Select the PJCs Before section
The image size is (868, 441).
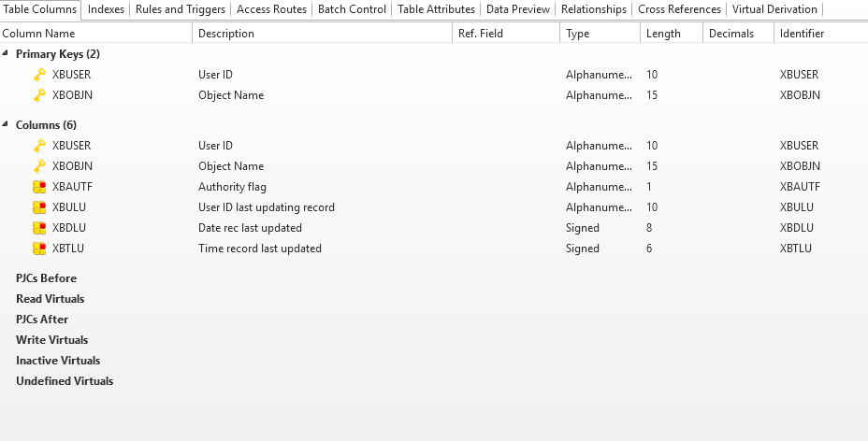[47, 278]
